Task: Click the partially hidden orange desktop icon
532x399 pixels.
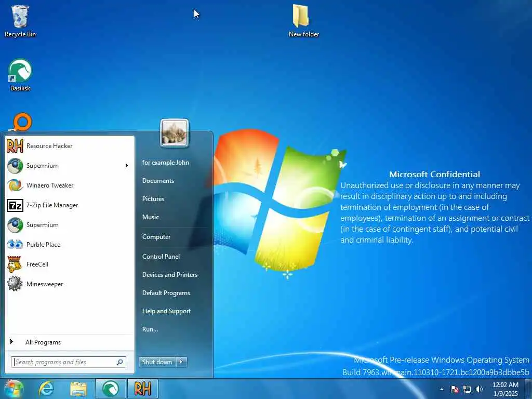Action: [x=22, y=122]
